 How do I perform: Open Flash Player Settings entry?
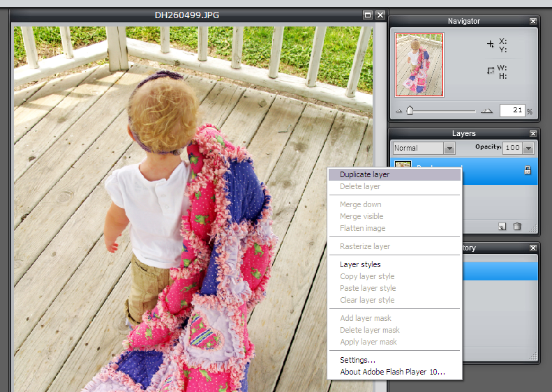394,360
